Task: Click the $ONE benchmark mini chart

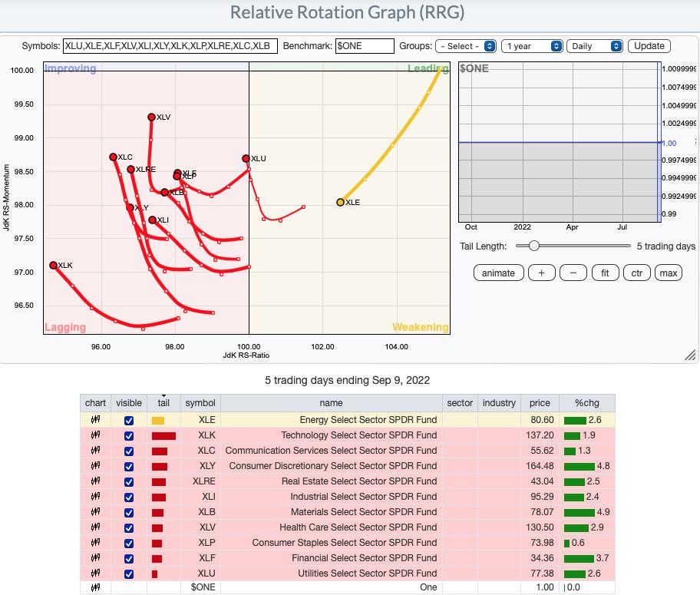Action: coord(560,142)
